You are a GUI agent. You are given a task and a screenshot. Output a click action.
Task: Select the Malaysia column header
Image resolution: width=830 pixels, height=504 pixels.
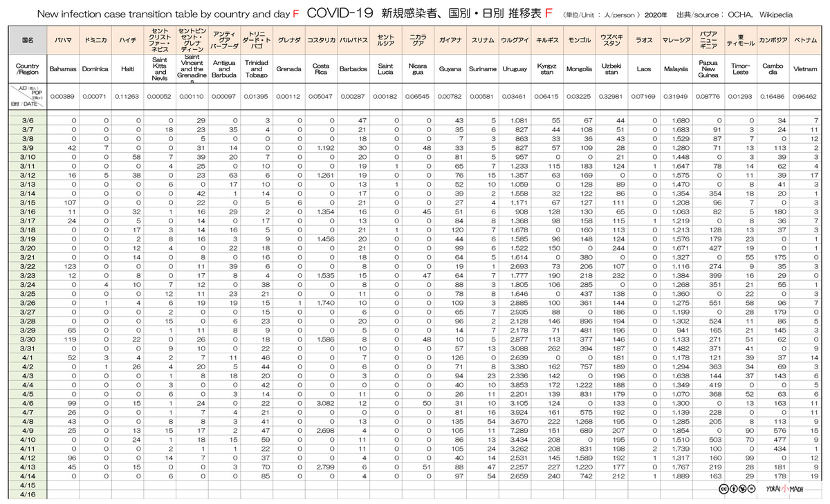pos(676,69)
